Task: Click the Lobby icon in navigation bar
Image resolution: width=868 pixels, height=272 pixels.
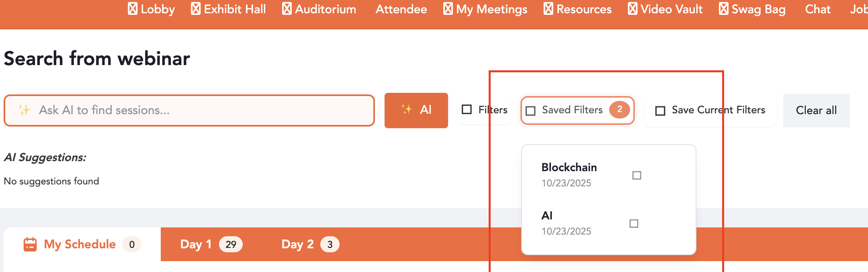Action: [x=133, y=8]
